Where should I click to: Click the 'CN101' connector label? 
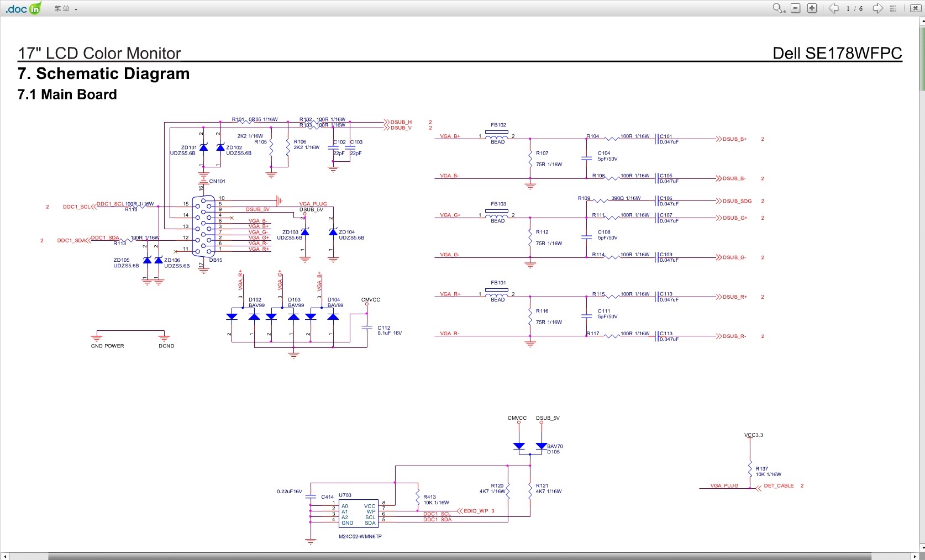click(217, 181)
